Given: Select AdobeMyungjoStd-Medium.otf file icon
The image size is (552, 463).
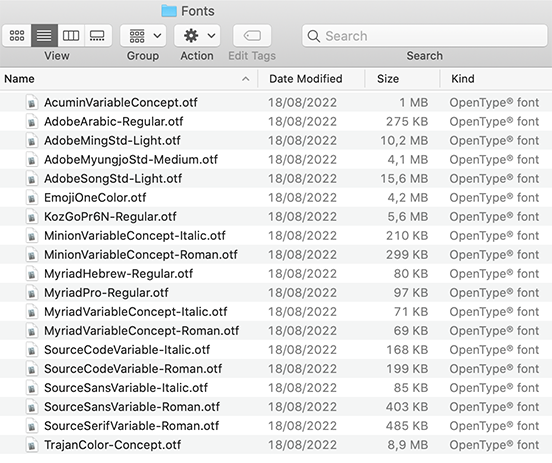Looking at the screenshot, I should point(32,159).
